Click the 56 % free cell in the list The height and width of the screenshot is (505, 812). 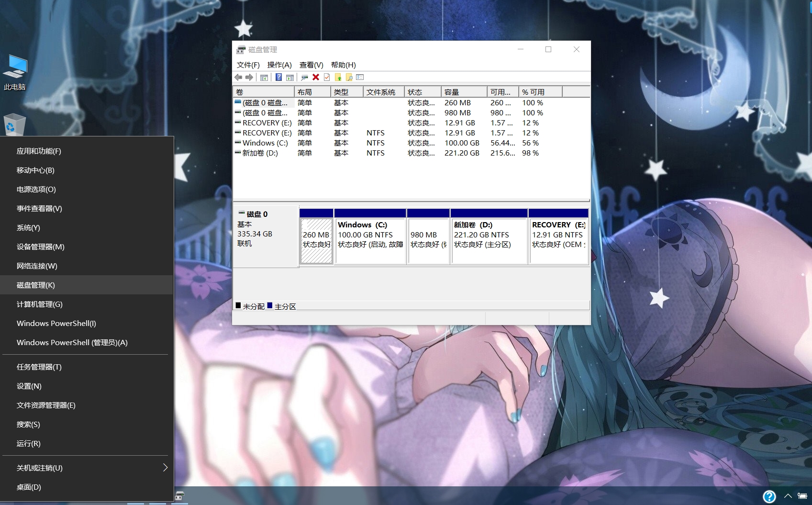pos(530,143)
